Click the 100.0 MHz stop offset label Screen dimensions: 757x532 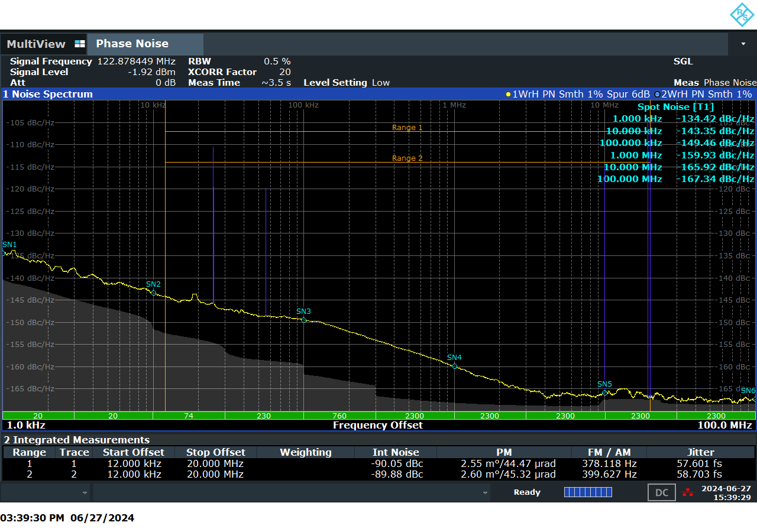(x=725, y=425)
